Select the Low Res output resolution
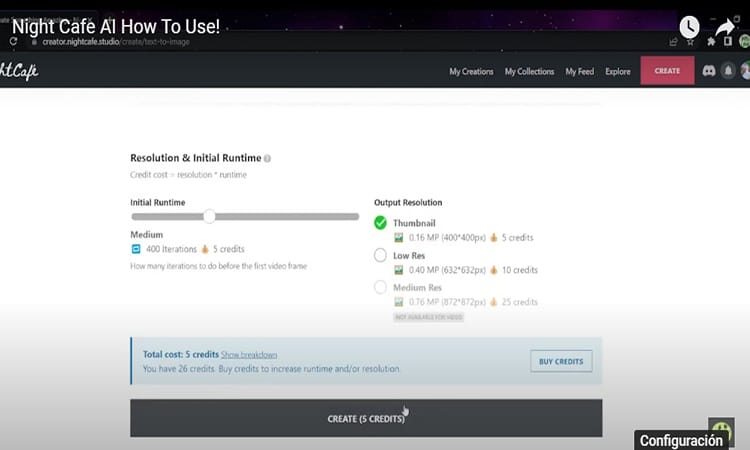Viewport: 750px width, 450px height. click(380, 255)
